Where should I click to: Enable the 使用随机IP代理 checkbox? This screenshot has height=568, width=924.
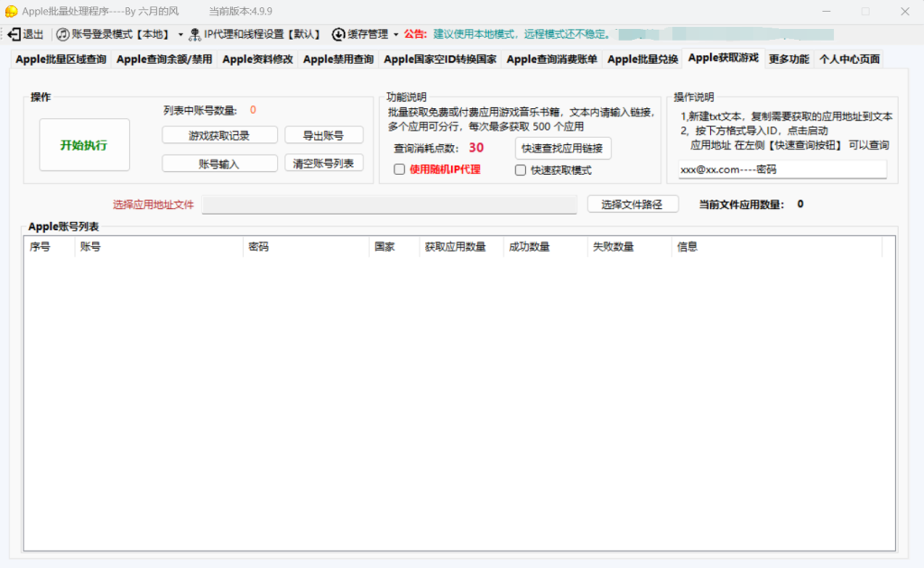[x=400, y=169]
